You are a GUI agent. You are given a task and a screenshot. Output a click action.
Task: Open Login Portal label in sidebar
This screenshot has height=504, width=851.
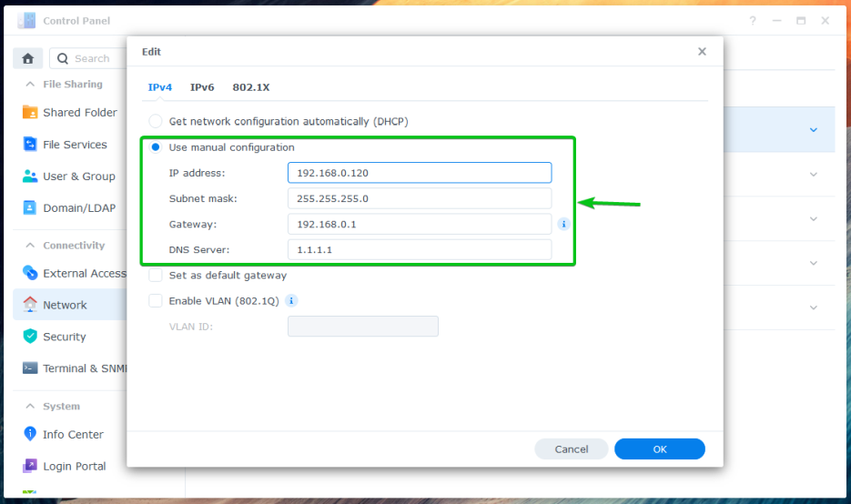coord(75,466)
